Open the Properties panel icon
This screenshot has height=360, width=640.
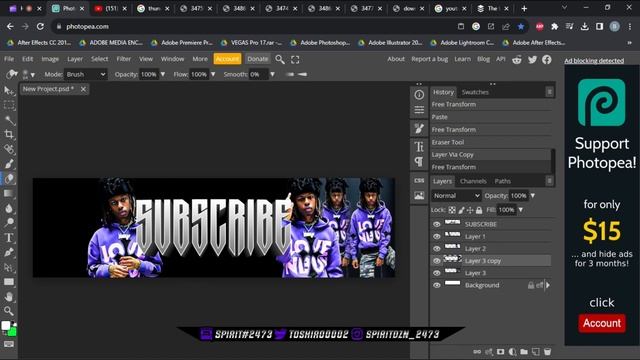pos(419,110)
